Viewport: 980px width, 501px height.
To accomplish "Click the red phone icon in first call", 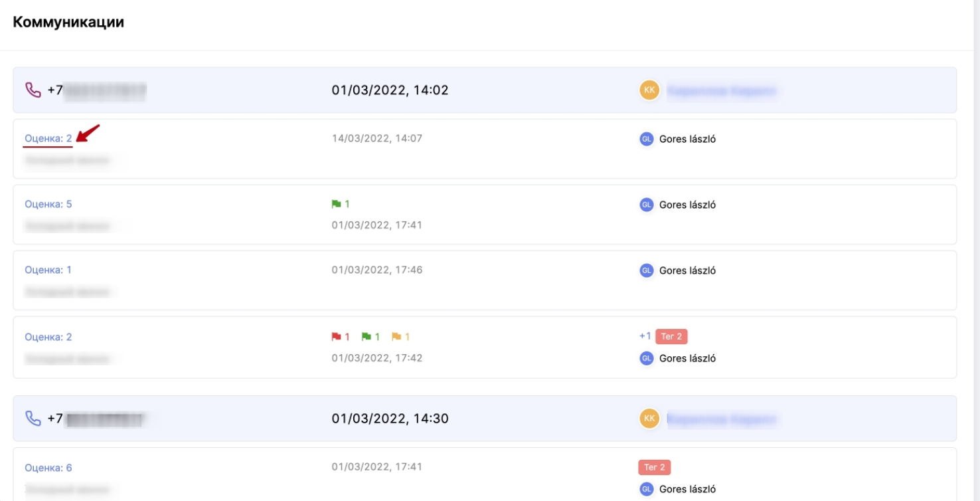I will coord(33,90).
